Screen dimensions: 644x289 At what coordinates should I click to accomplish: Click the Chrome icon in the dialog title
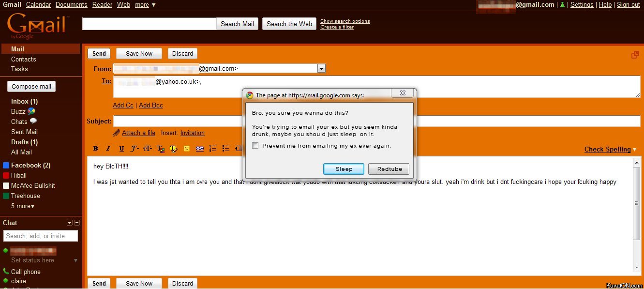[250, 95]
